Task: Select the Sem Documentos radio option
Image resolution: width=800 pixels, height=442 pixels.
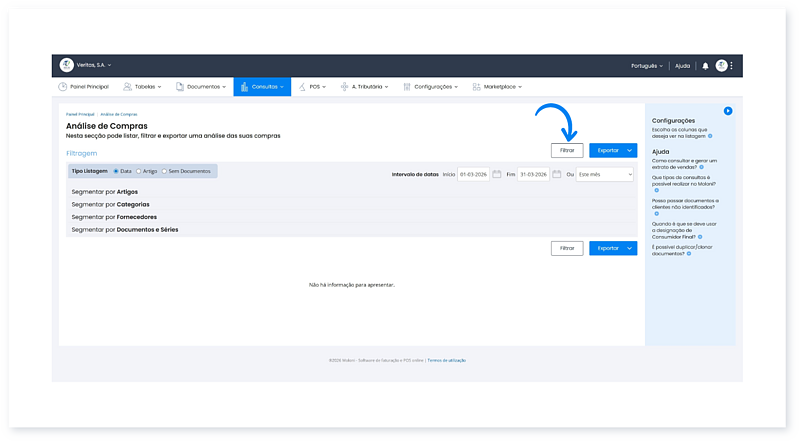Action: pos(164,171)
